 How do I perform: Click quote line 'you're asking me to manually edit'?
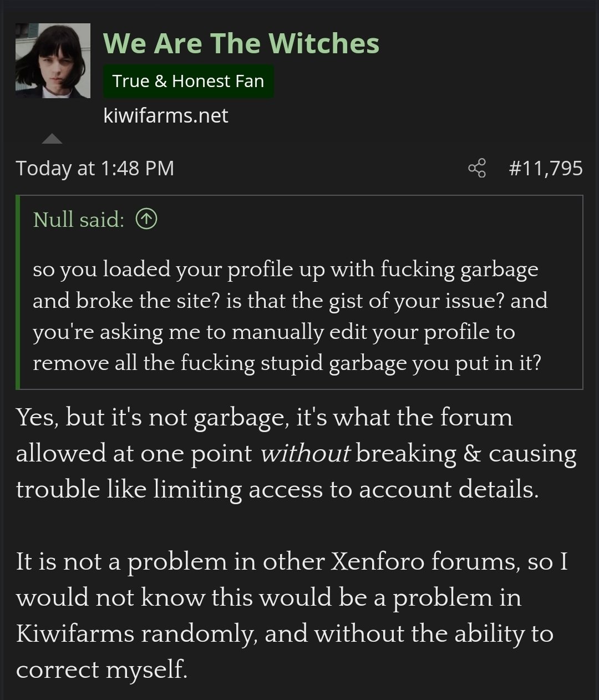(x=274, y=332)
